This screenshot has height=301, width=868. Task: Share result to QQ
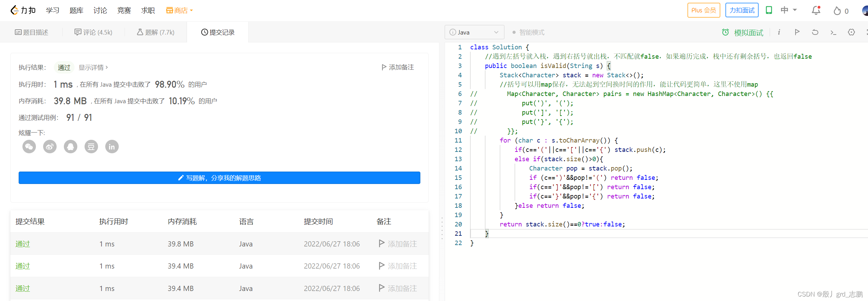pyautogui.click(x=70, y=147)
